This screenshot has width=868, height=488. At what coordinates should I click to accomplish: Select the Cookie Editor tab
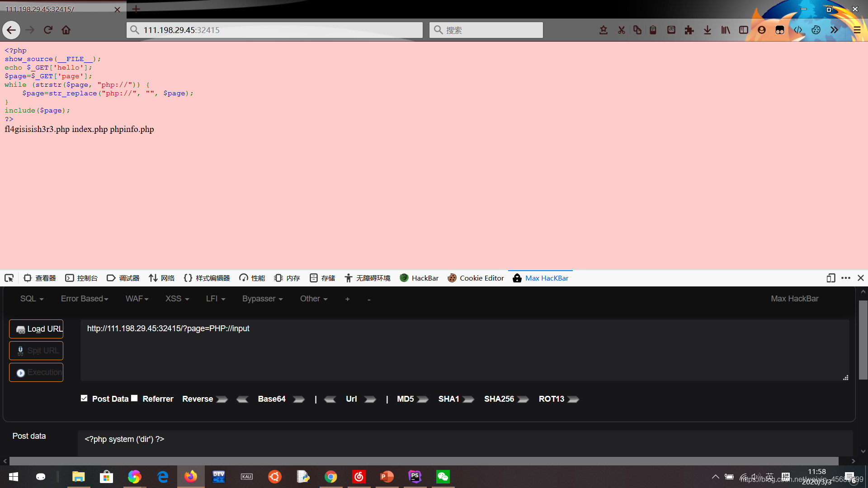coord(476,278)
